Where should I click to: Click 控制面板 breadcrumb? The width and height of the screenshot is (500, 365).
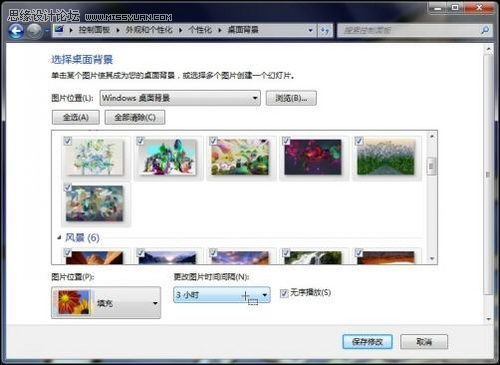coord(94,30)
